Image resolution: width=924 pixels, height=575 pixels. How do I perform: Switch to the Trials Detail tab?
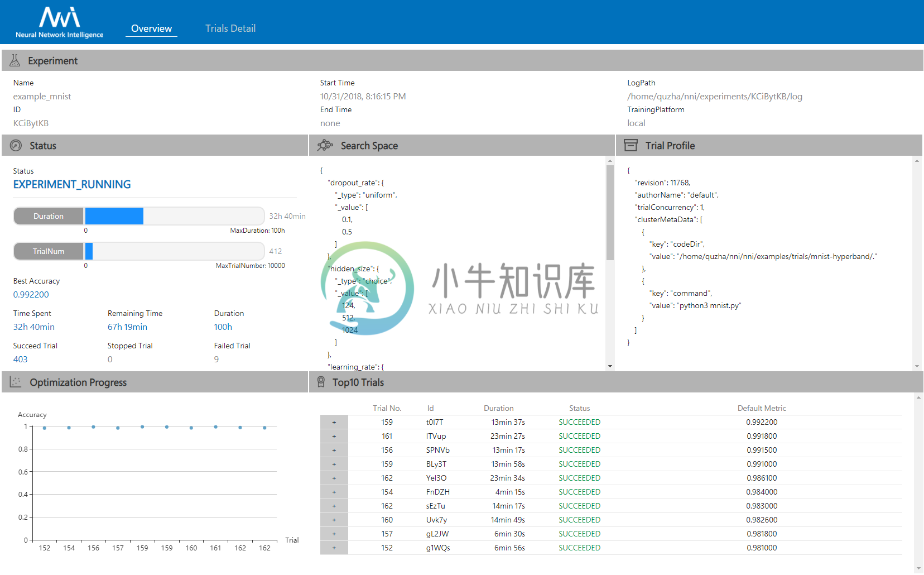coord(230,28)
